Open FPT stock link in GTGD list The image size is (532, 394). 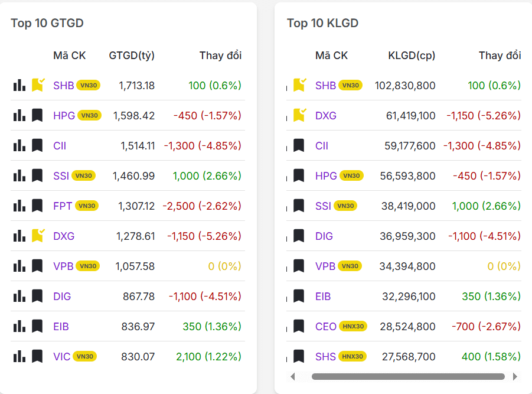point(63,206)
